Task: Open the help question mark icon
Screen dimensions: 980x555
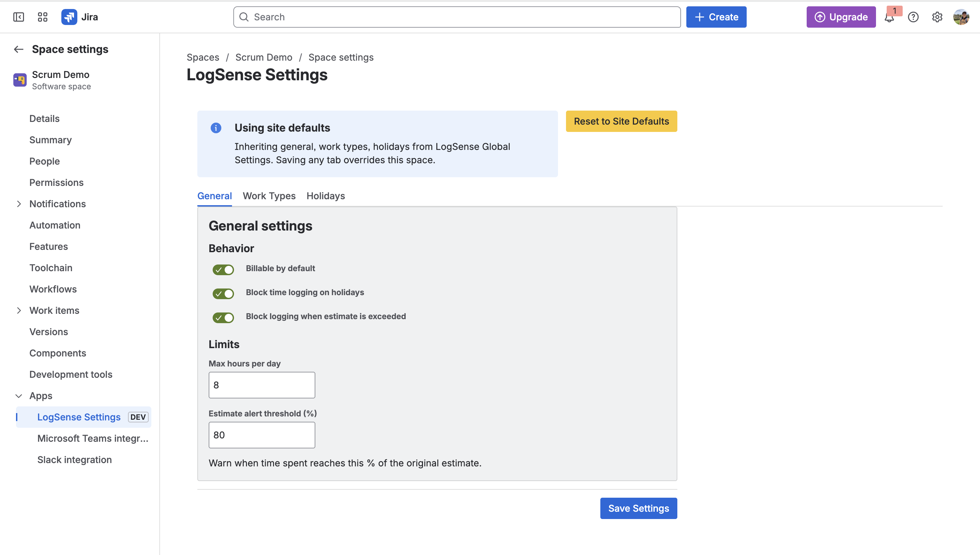Action: 913,17
